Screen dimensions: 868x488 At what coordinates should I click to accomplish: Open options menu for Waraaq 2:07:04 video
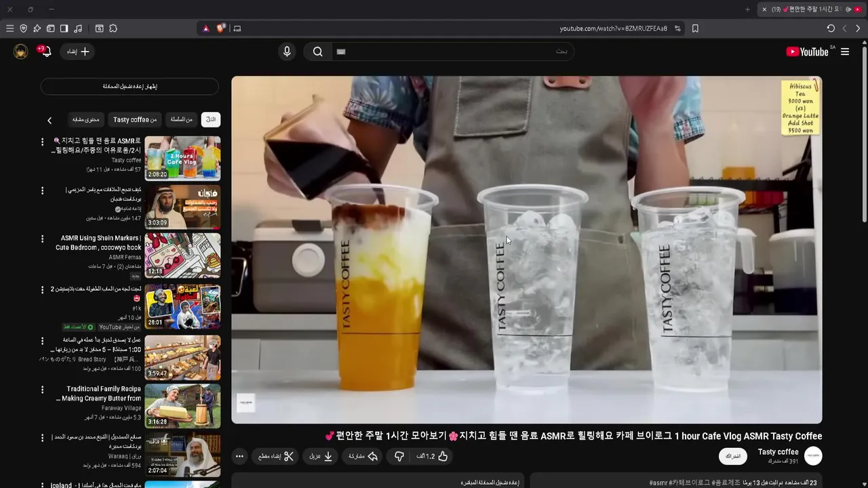[x=42, y=439]
